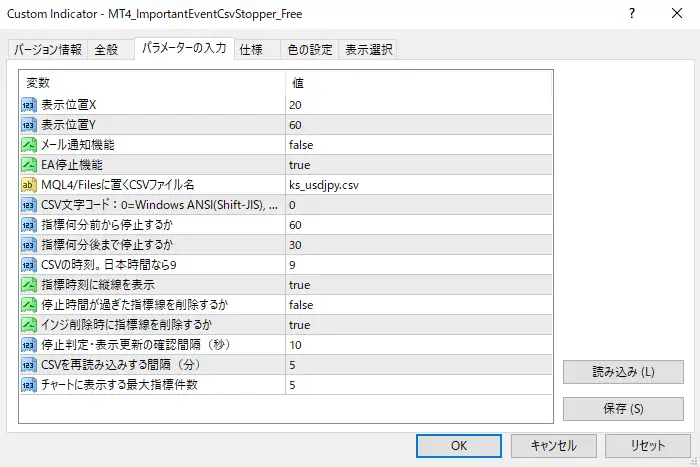
Task: Click the value 9 for CSVの時刻
Action: [x=292, y=265]
